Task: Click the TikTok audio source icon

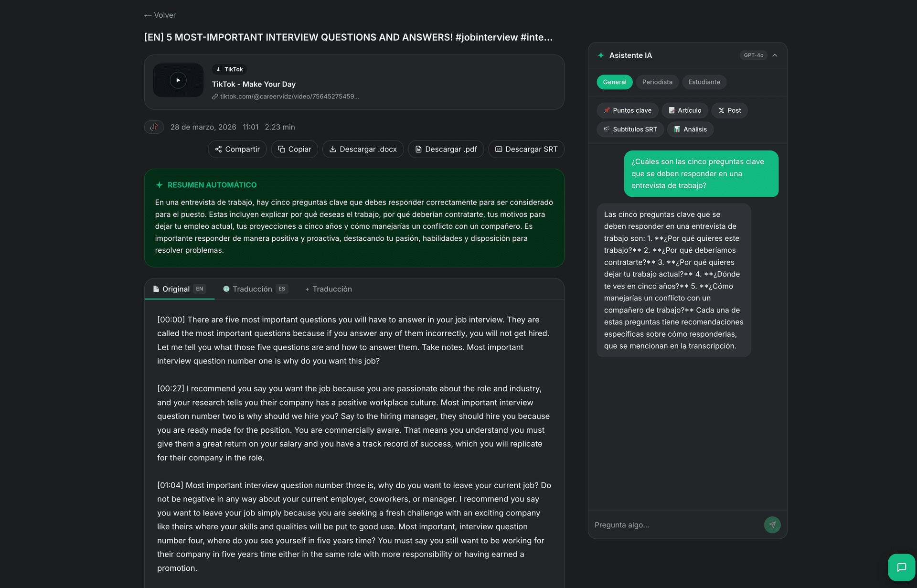Action: click(154, 127)
